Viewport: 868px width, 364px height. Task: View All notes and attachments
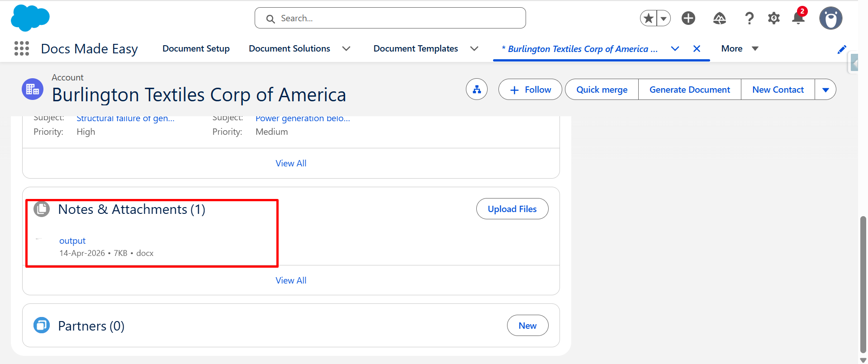click(291, 280)
